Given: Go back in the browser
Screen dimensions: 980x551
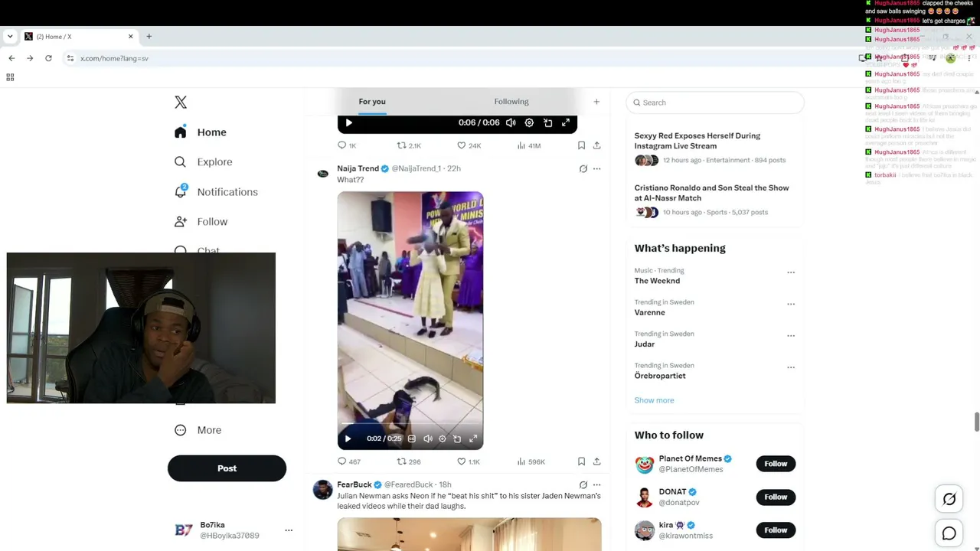Looking at the screenshot, I should coord(11,58).
